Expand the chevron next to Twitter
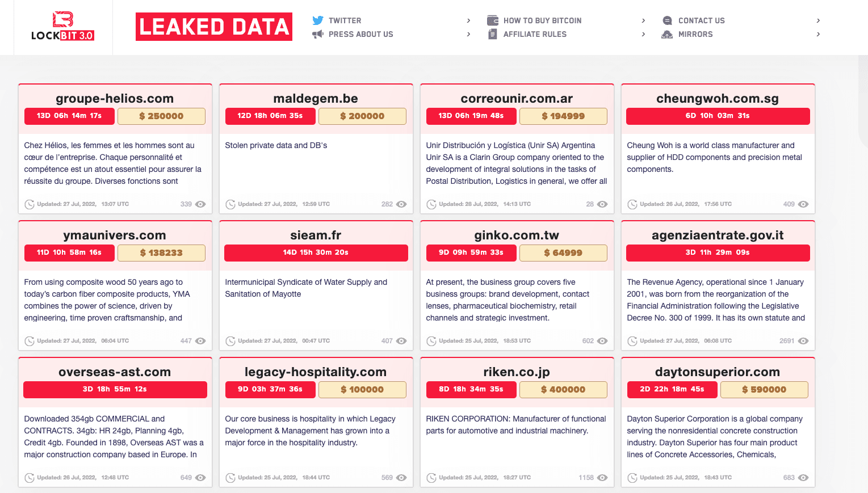This screenshot has height=493, width=868. (468, 20)
